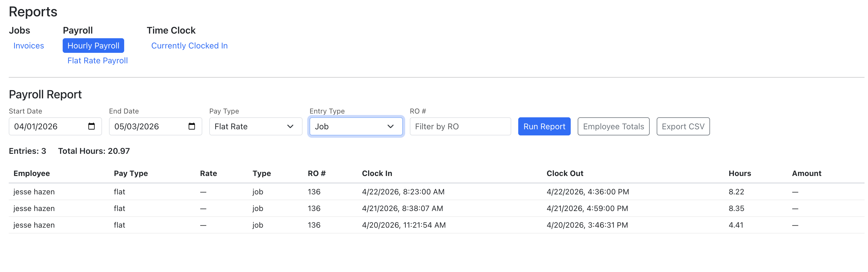The height and width of the screenshot is (272, 868).
Task: Select clock out 4/22/2026, 4:36:00 PM cell
Action: [588, 192]
